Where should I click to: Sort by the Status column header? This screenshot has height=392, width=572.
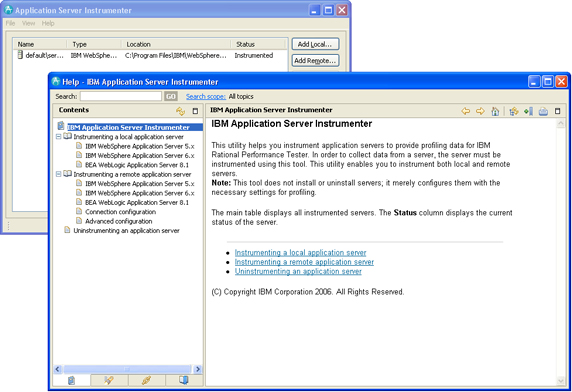[x=259, y=44]
